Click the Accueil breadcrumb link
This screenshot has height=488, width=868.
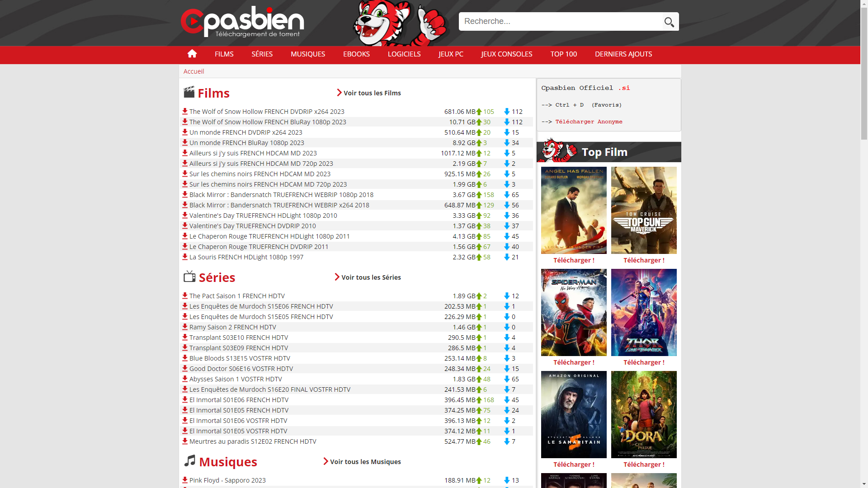194,71
